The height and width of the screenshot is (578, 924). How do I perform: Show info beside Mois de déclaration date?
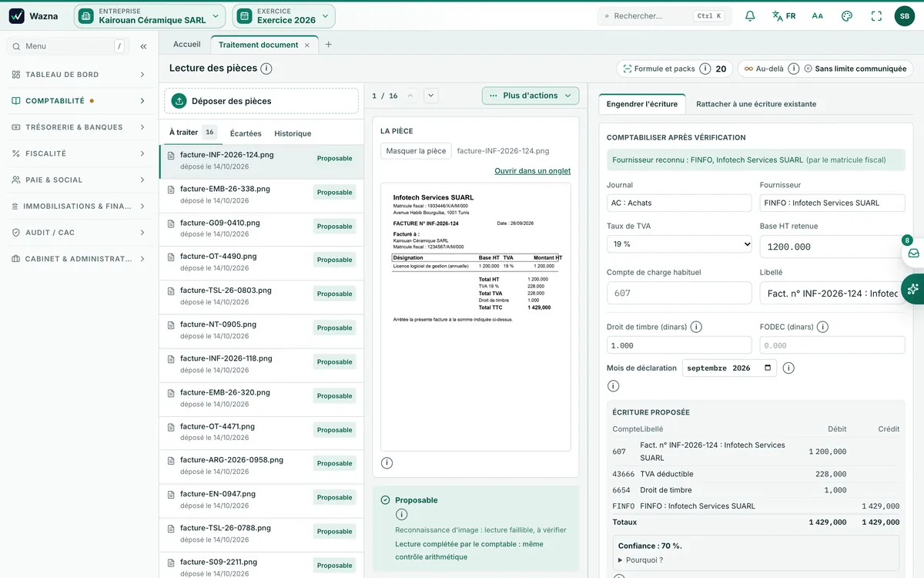coord(788,368)
